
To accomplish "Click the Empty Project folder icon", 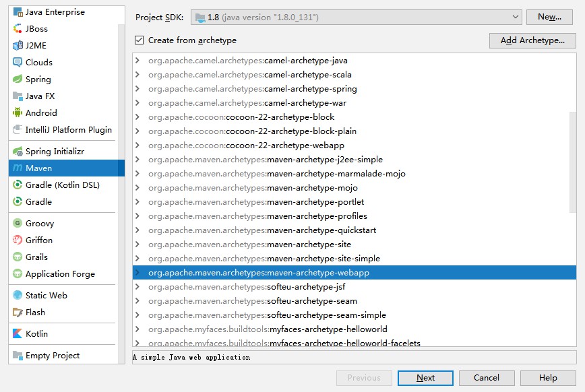I will tap(18, 355).
